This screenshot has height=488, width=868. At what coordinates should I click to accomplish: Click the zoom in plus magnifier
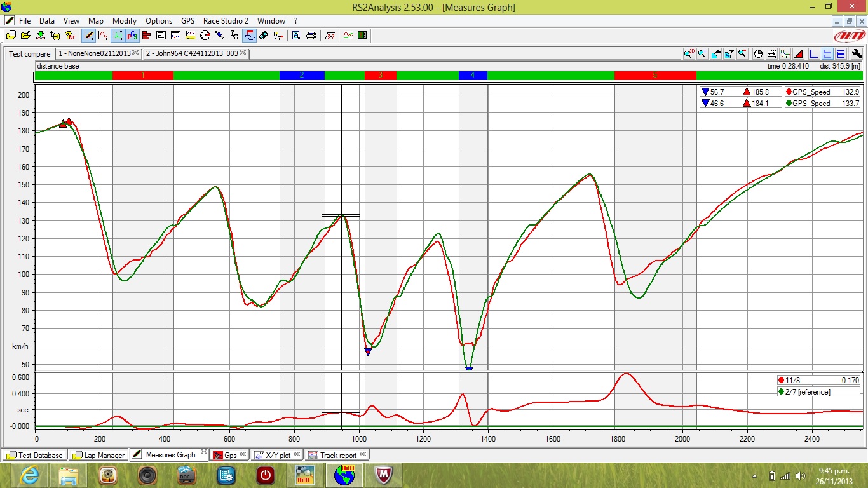pos(702,54)
